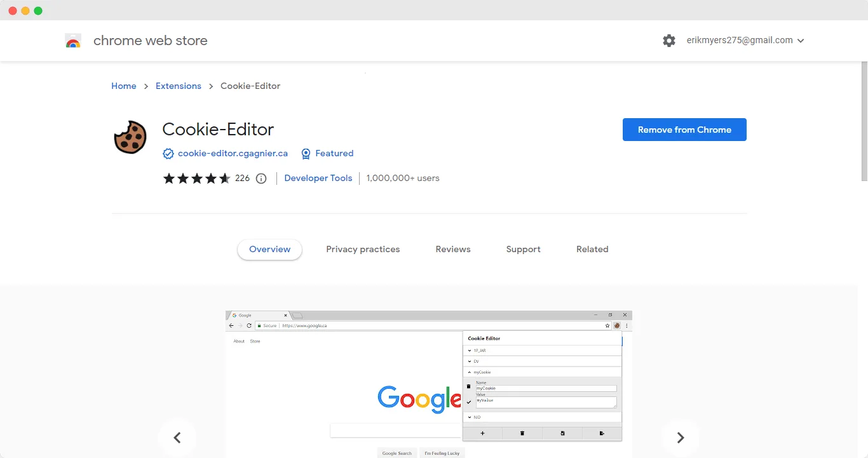
Task: Click the Cookie-Editor breadcrumb text
Action: click(250, 86)
